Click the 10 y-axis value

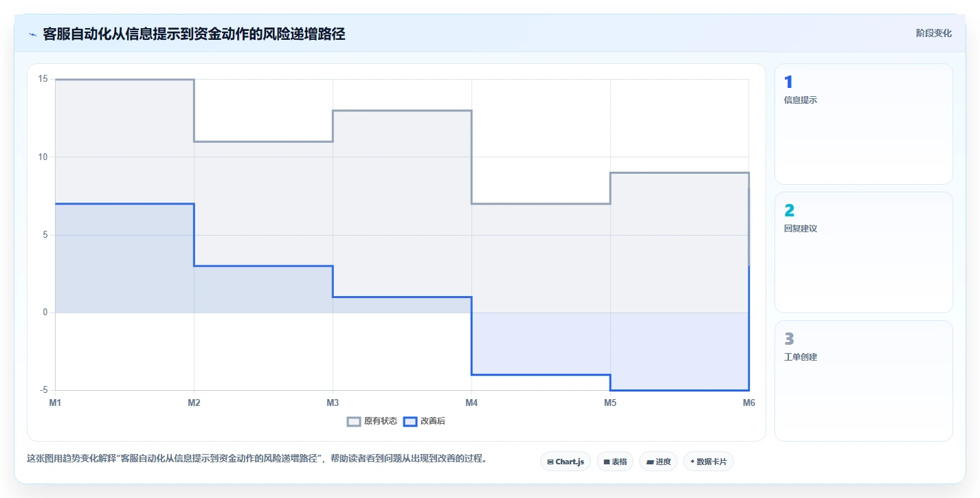pos(43,157)
